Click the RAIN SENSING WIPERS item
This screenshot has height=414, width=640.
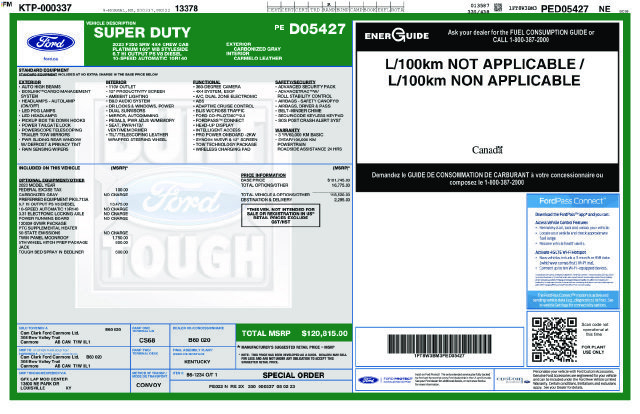tap(44, 149)
